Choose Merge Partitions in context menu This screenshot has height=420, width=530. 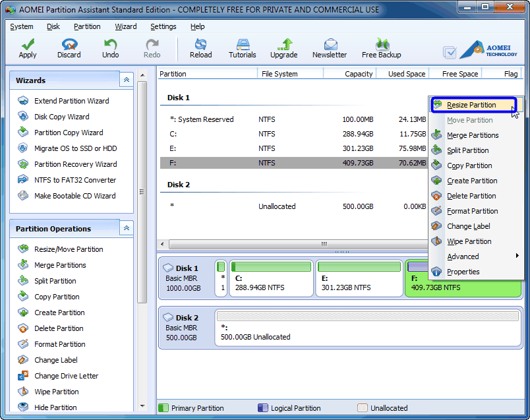[x=476, y=135]
